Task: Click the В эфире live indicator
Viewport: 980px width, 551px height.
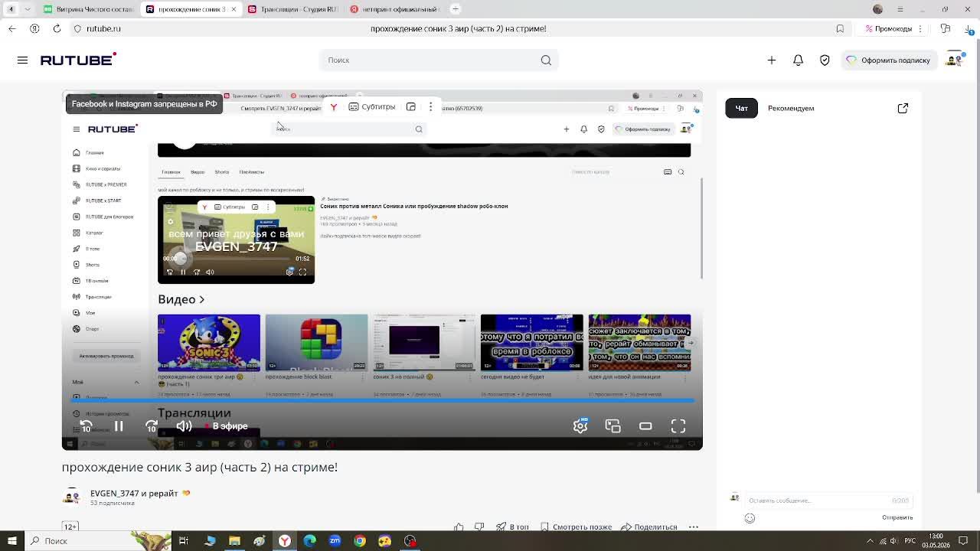Action: (227, 426)
